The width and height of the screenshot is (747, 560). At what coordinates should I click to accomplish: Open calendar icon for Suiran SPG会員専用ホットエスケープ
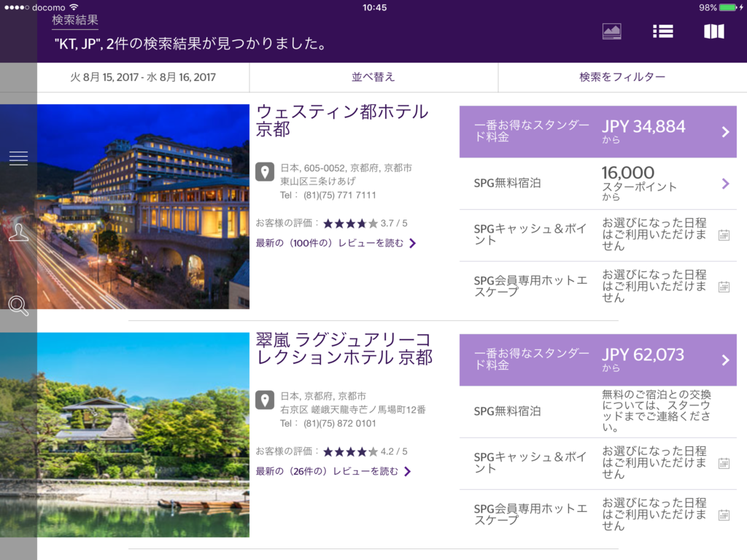724,515
